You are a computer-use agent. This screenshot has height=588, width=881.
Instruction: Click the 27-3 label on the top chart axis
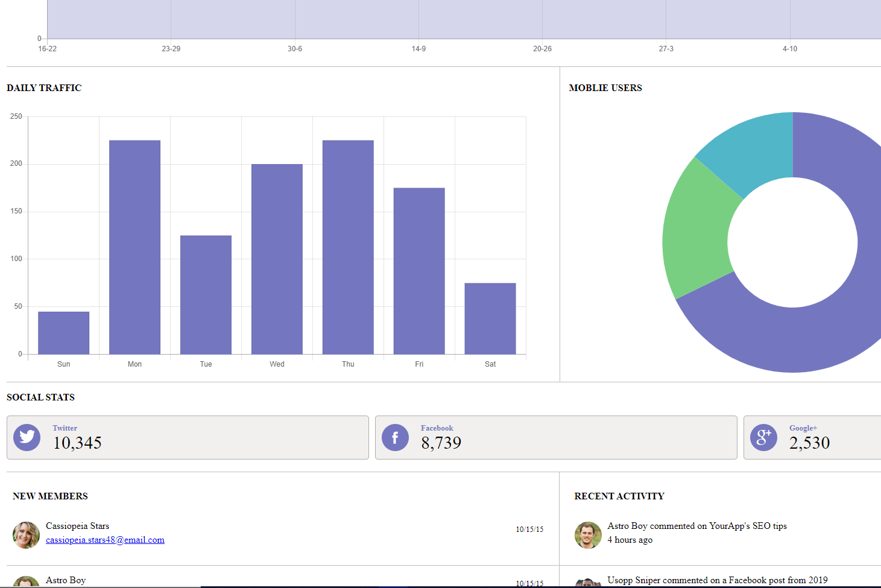coord(666,49)
